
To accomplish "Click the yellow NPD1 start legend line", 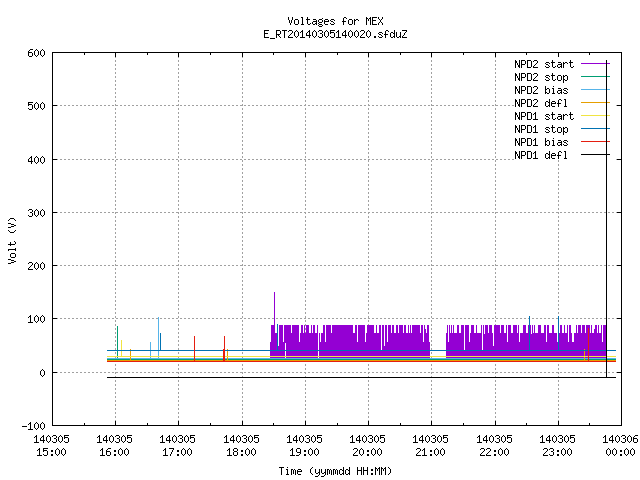I will pyautogui.click(x=595, y=116).
